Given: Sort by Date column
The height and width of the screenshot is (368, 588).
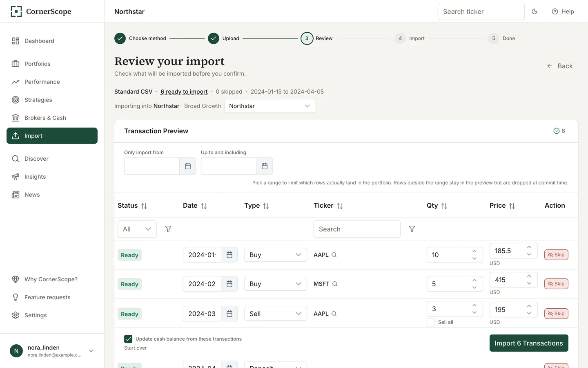Looking at the screenshot, I should click(204, 206).
